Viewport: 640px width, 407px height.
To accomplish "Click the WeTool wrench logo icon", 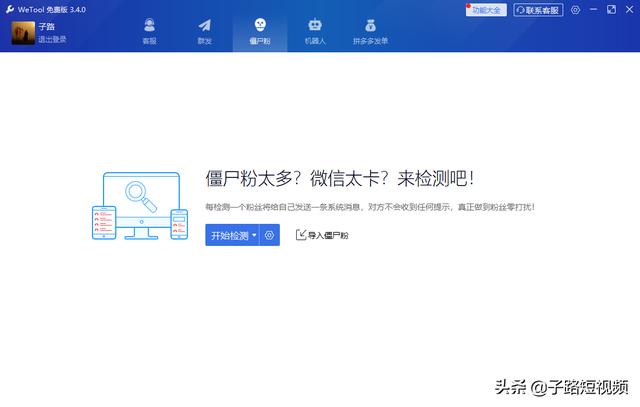I will coord(9,9).
